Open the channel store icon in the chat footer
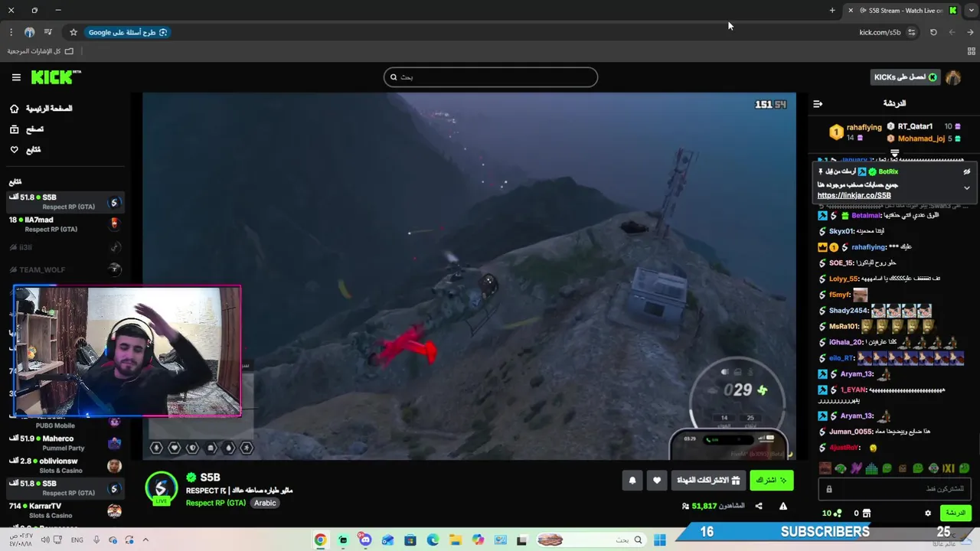Viewport: 980px width, 551px height. click(867, 513)
